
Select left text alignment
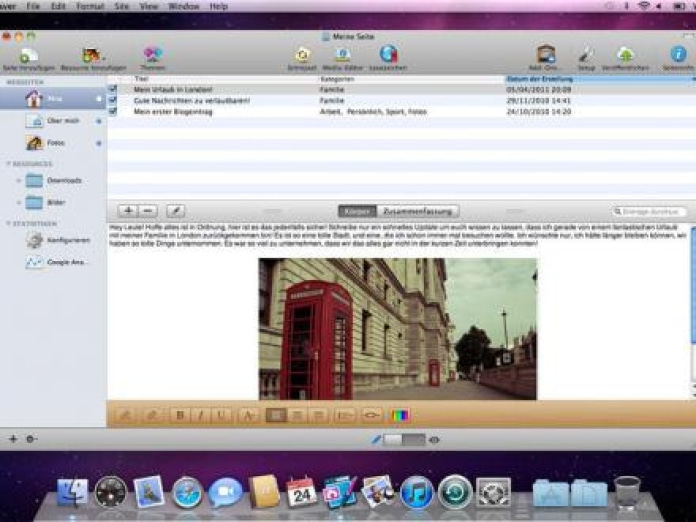point(276,415)
